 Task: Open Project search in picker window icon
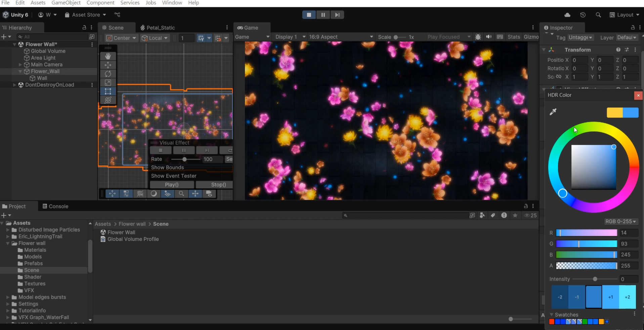(472, 216)
